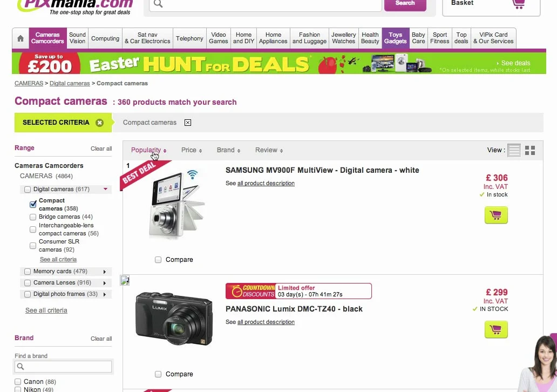
Task: Clear all Brand filters
Action: tap(101, 339)
